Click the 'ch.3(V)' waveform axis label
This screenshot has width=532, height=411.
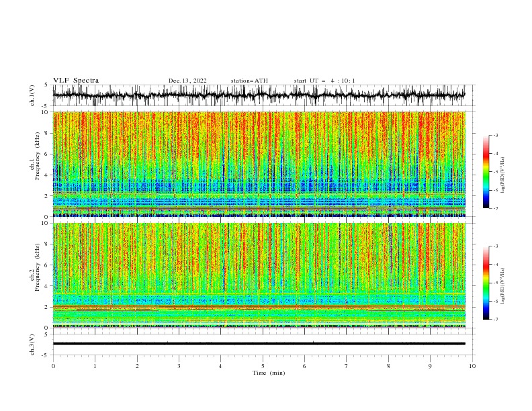click(x=32, y=345)
